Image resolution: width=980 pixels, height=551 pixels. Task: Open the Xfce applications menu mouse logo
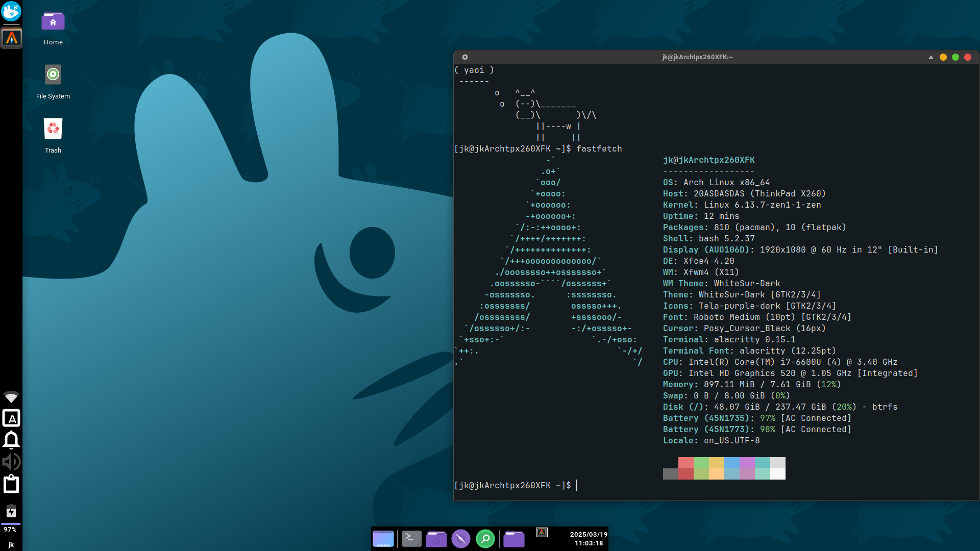click(x=11, y=11)
